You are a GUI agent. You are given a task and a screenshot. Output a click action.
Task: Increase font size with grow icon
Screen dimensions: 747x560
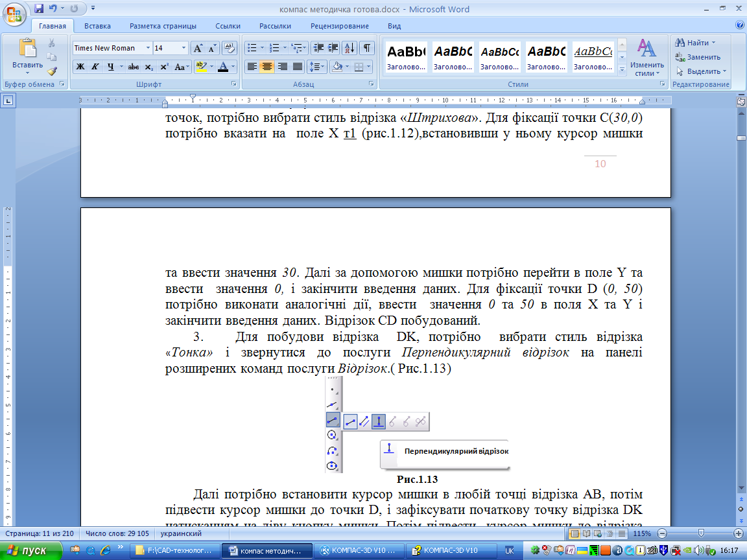(x=198, y=48)
